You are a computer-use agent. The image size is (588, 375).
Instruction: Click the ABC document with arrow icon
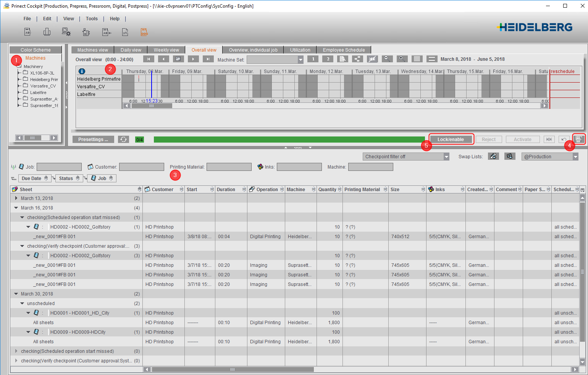(107, 32)
